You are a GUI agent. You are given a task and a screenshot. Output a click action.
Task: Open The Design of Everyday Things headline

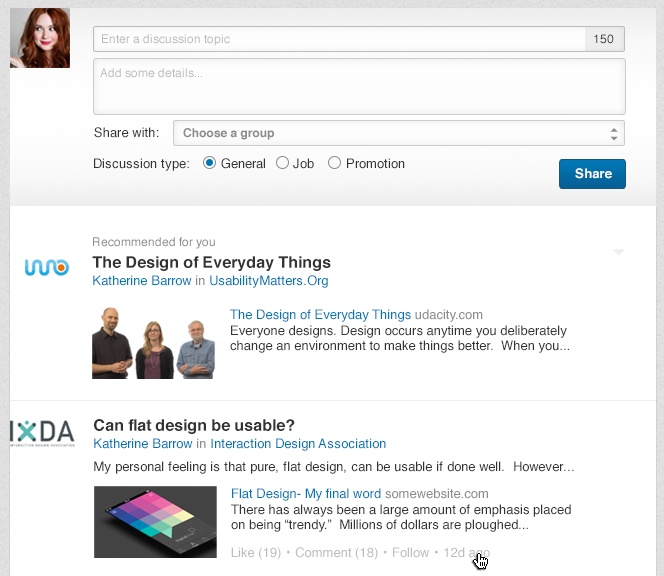pos(211,263)
